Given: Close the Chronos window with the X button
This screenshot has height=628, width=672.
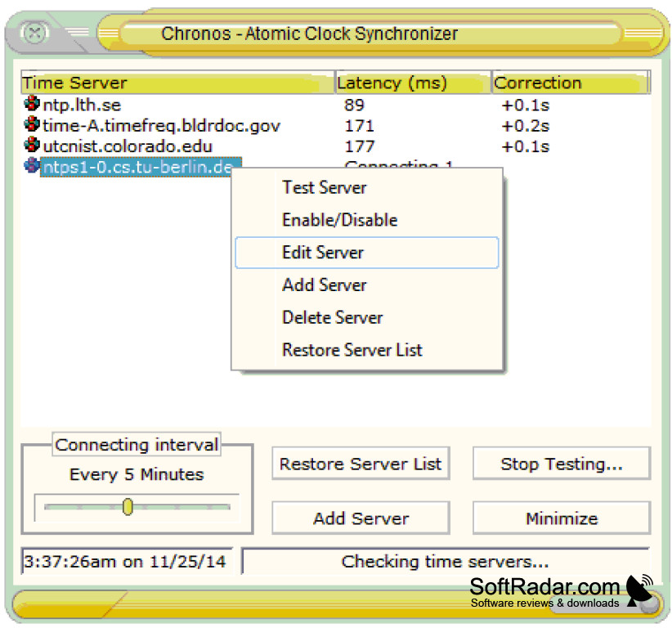Looking at the screenshot, I should (x=34, y=33).
